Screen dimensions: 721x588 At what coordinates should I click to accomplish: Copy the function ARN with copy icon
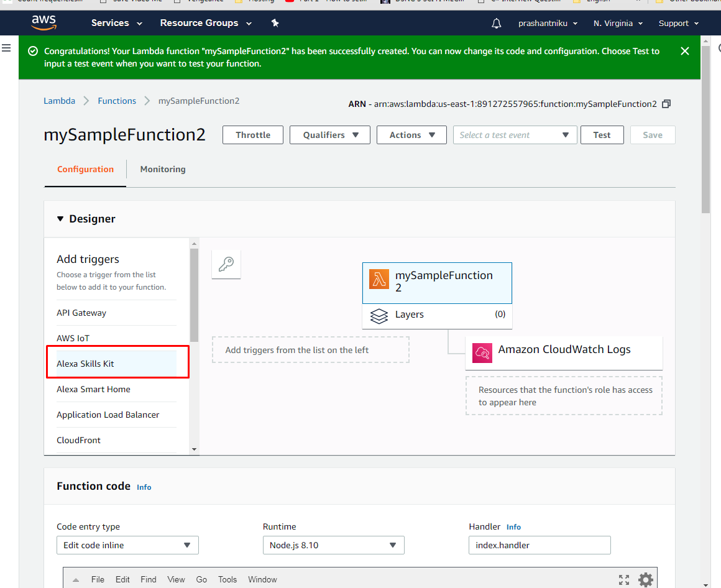tap(666, 104)
